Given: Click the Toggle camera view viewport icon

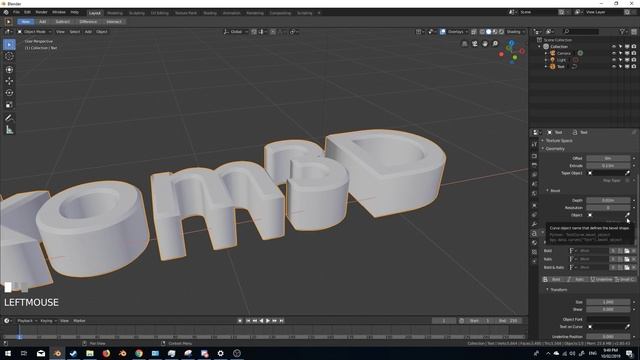Looking at the screenshot, I should coord(475,44).
